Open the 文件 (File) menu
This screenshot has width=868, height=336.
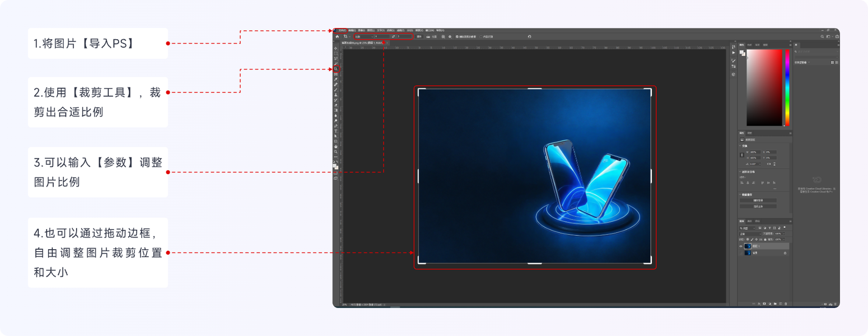click(342, 30)
